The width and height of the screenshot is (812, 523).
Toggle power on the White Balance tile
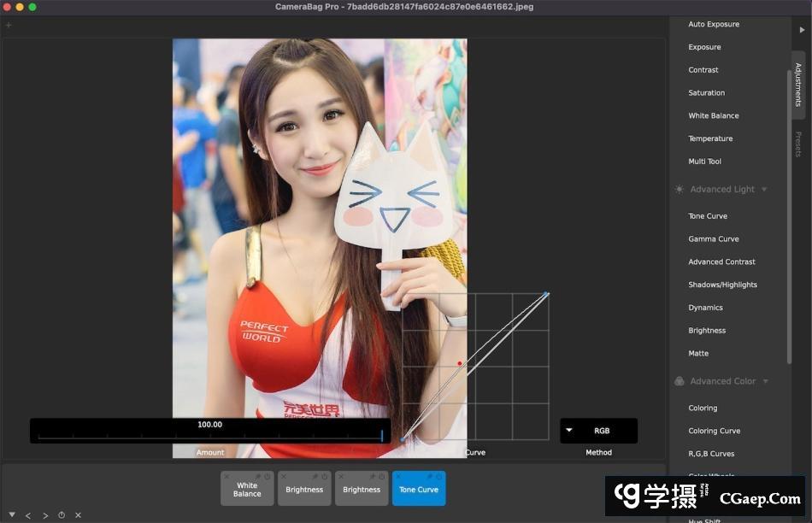tap(268, 476)
